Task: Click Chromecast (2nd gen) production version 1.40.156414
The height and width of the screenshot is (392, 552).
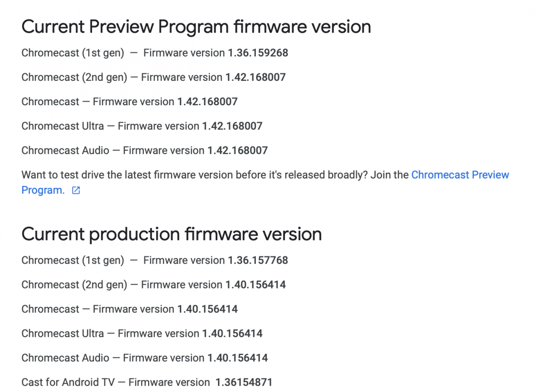Action: point(255,284)
